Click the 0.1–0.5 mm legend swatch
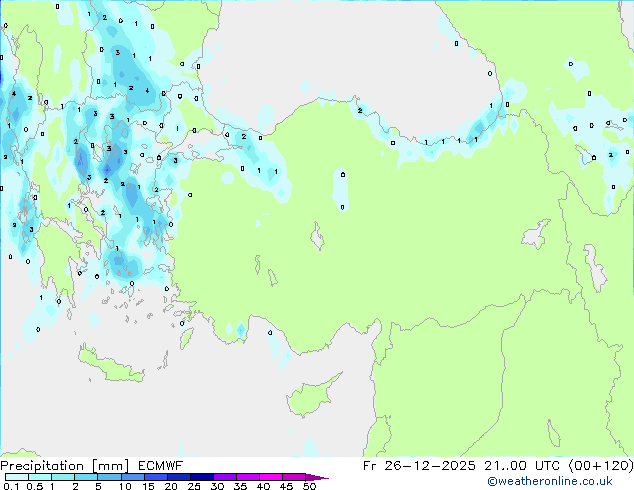634x490 pixels. tap(17, 477)
